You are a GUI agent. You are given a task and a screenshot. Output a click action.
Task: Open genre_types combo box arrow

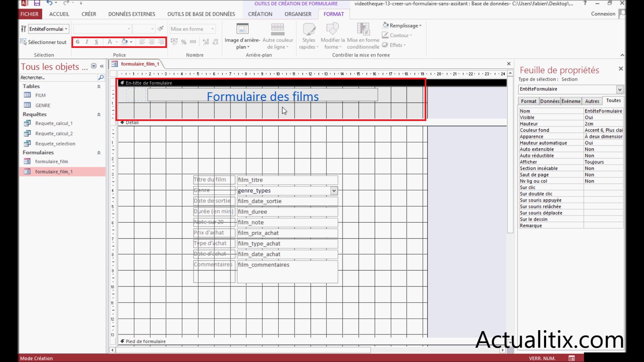click(x=334, y=191)
